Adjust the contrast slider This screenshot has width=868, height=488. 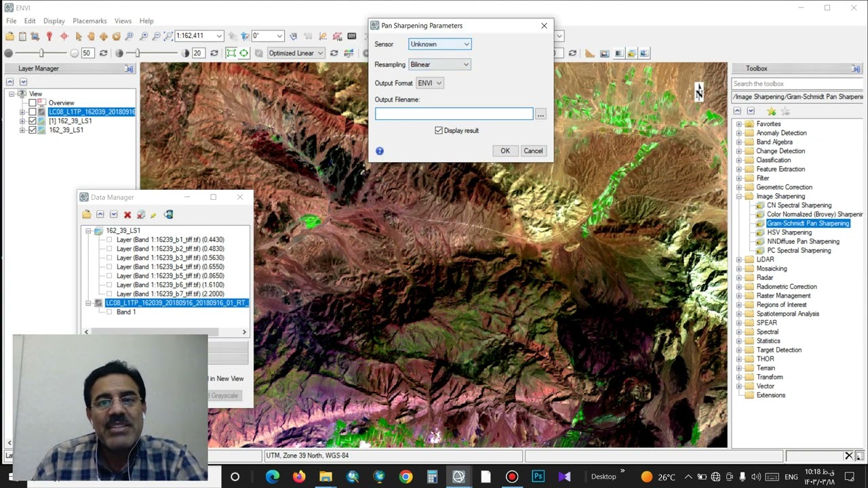tap(138, 53)
